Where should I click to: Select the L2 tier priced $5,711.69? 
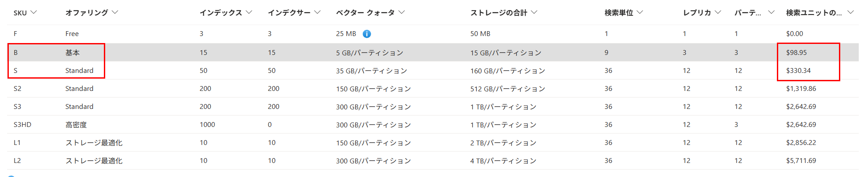click(x=433, y=160)
